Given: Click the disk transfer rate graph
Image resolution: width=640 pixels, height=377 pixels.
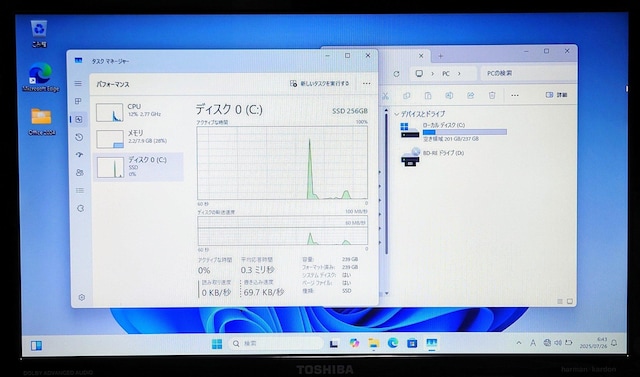Looking at the screenshot, I should click(x=282, y=231).
